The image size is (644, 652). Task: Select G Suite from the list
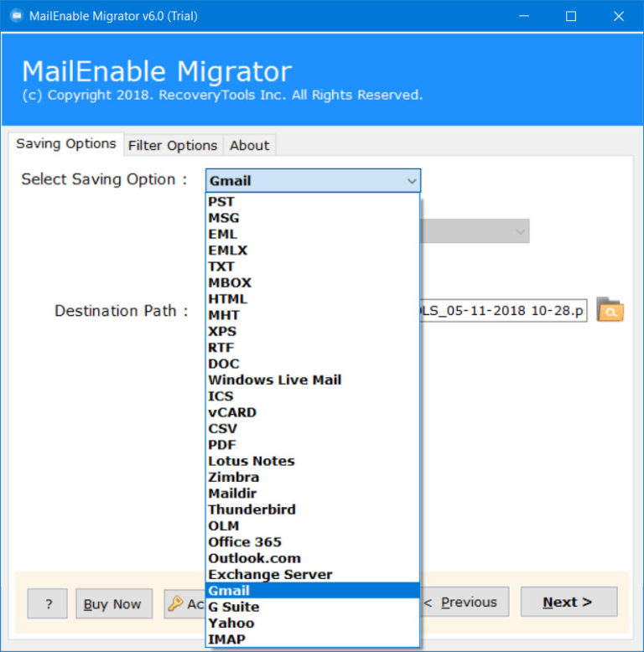coord(234,607)
